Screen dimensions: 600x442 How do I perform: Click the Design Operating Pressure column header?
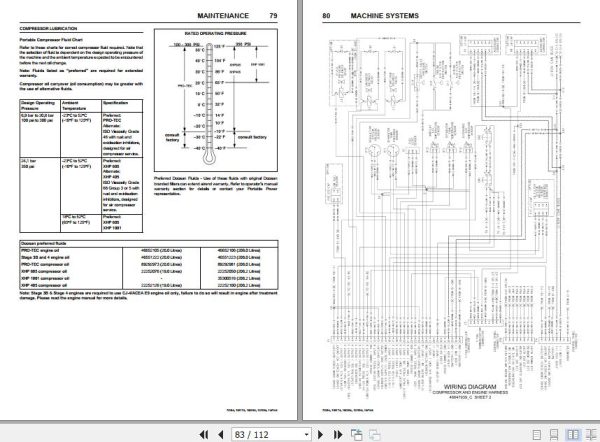tap(38, 106)
